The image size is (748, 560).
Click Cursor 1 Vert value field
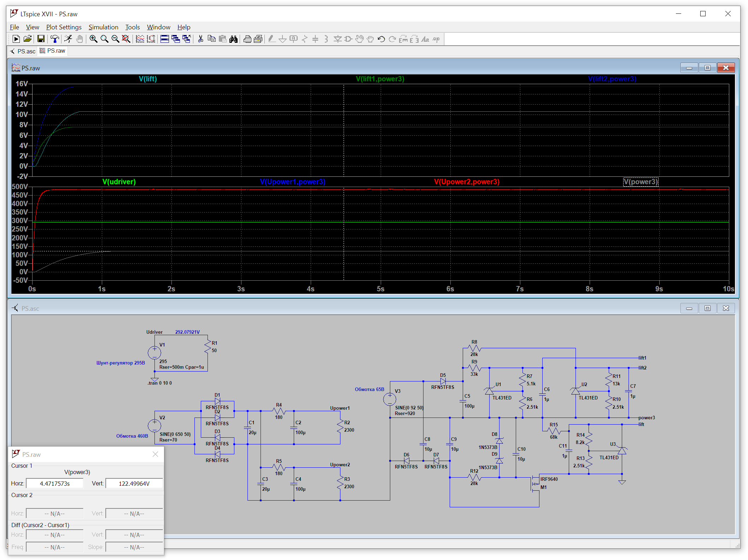(134, 483)
